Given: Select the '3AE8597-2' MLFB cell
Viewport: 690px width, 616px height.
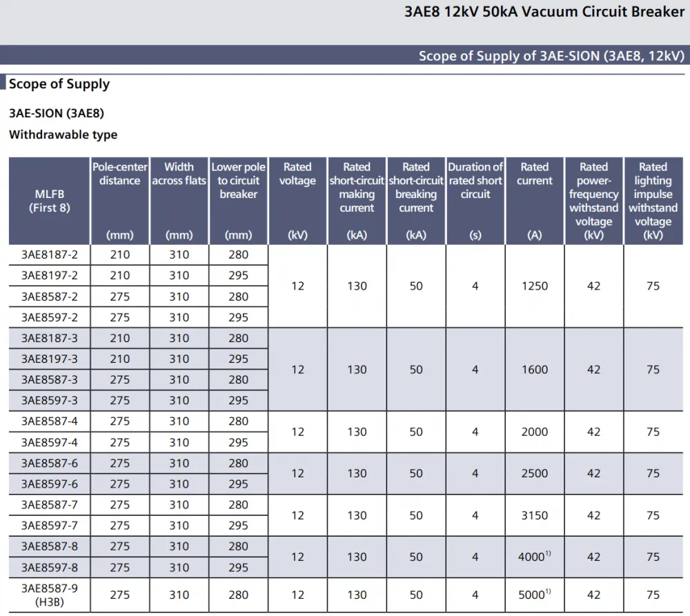Looking at the screenshot, I should pyautogui.click(x=49, y=317).
